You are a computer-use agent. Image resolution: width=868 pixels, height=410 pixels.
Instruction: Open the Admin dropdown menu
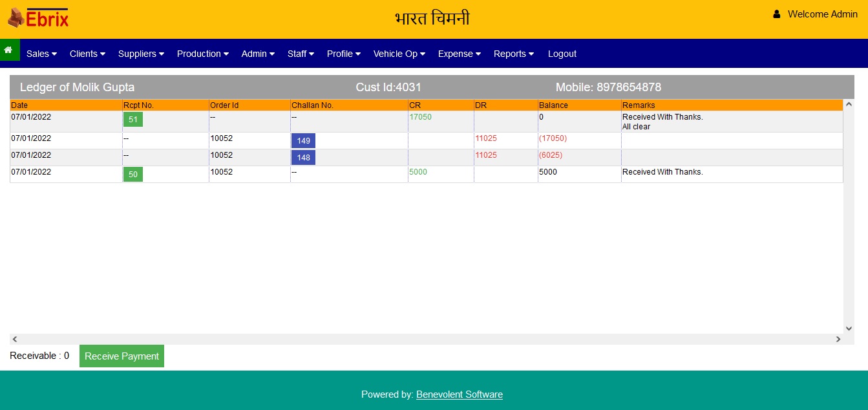pyautogui.click(x=258, y=54)
